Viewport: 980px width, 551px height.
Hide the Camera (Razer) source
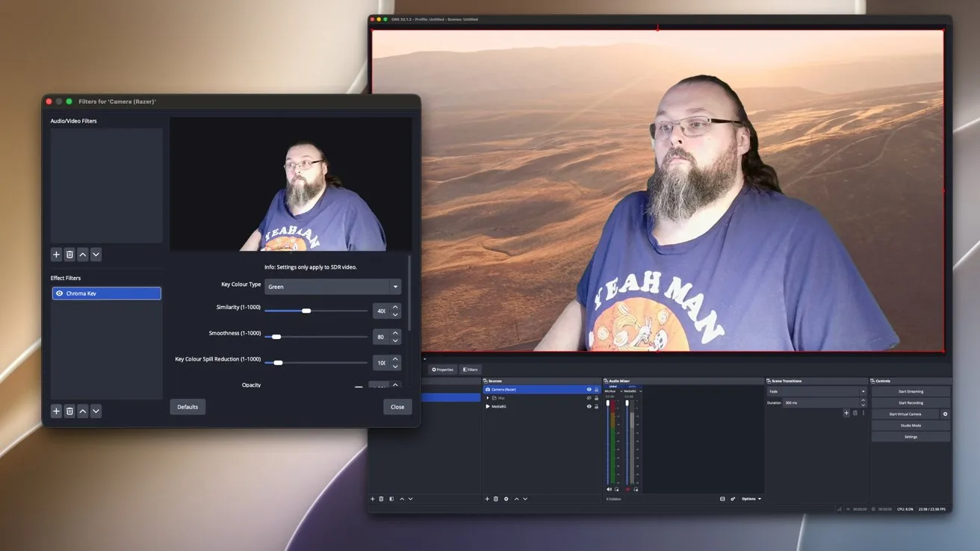click(x=589, y=390)
